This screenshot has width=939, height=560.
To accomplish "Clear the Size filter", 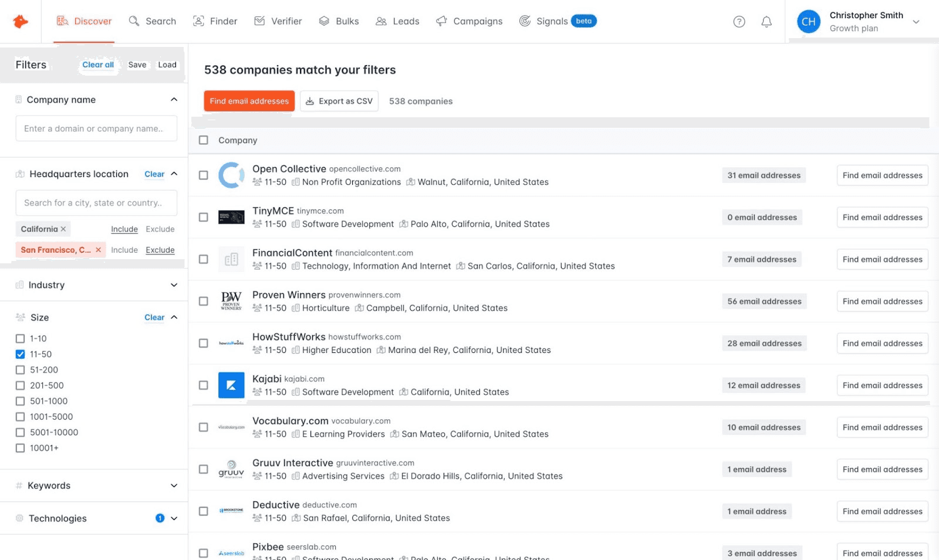I will tap(154, 317).
